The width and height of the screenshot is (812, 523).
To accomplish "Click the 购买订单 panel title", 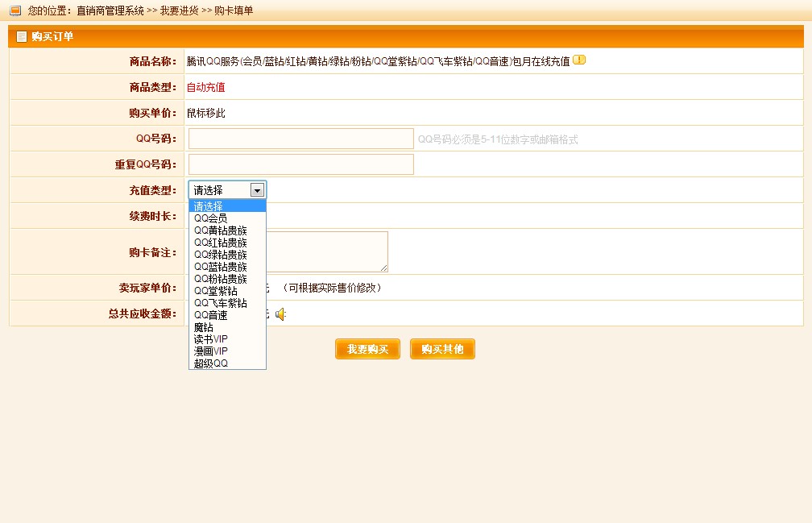I will tap(52, 36).
